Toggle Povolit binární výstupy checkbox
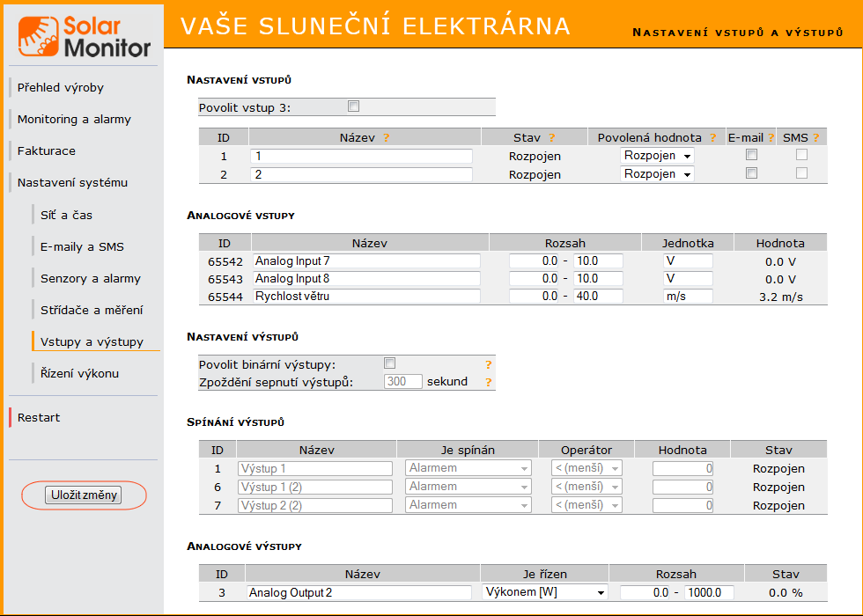This screenshot has width=863, height=616. coord(390,363)
